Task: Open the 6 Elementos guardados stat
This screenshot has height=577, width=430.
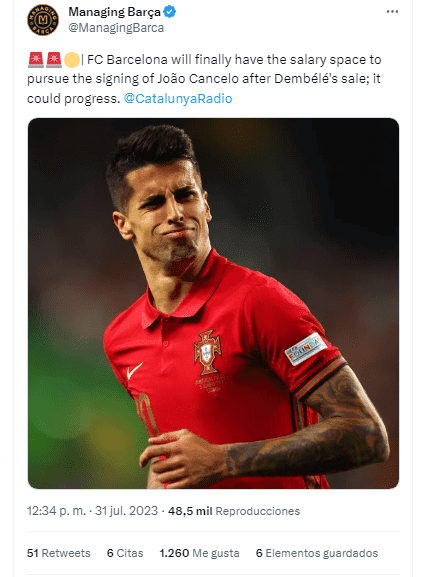Action: coord(317,553)
